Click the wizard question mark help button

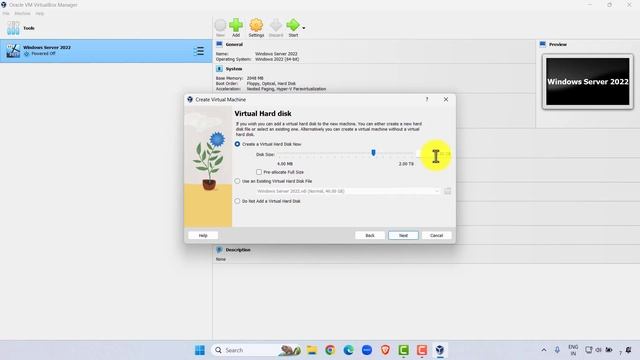coord(427,99)
